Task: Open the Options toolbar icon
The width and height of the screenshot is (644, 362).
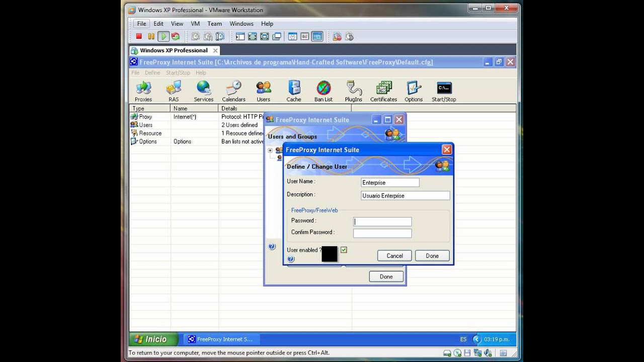Action: [414, 92]
